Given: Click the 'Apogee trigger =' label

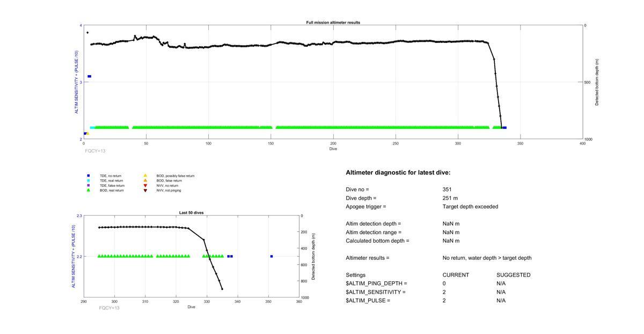Looking at the screenshot, I should click(366, 207).
